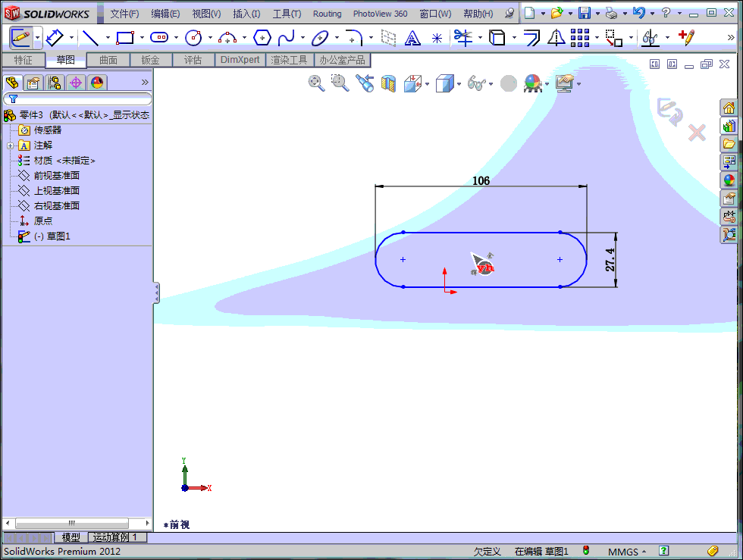
Task: Open the 工具(T) menu
Action: [x=287, y=14]
